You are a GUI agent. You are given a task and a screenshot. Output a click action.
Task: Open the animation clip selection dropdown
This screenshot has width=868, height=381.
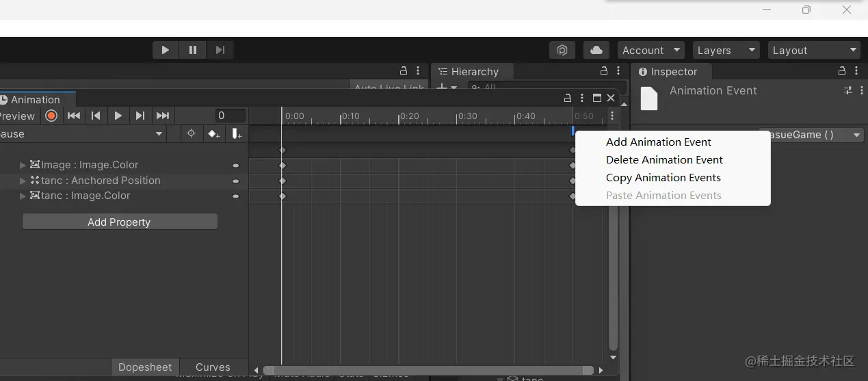click(82, 134)
